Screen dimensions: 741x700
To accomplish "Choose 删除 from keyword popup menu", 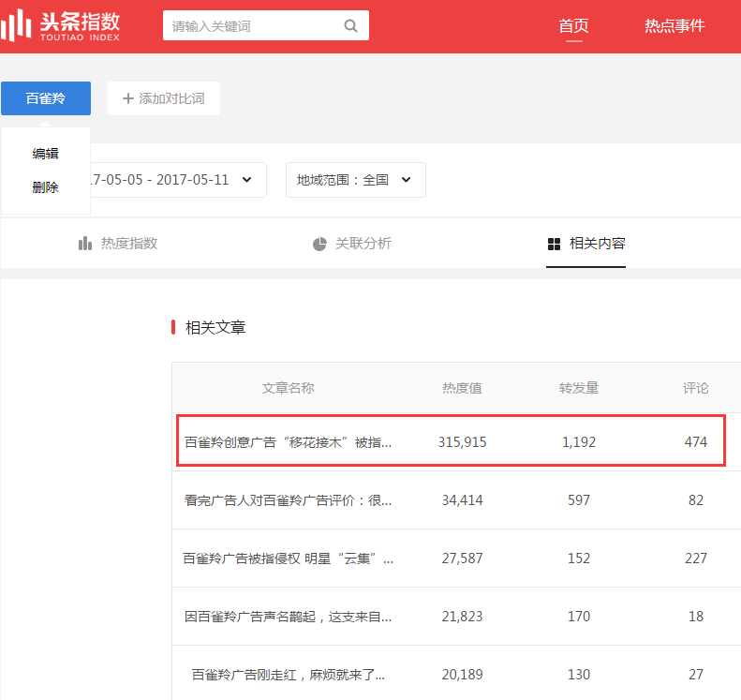I will (x=45, y=187).
